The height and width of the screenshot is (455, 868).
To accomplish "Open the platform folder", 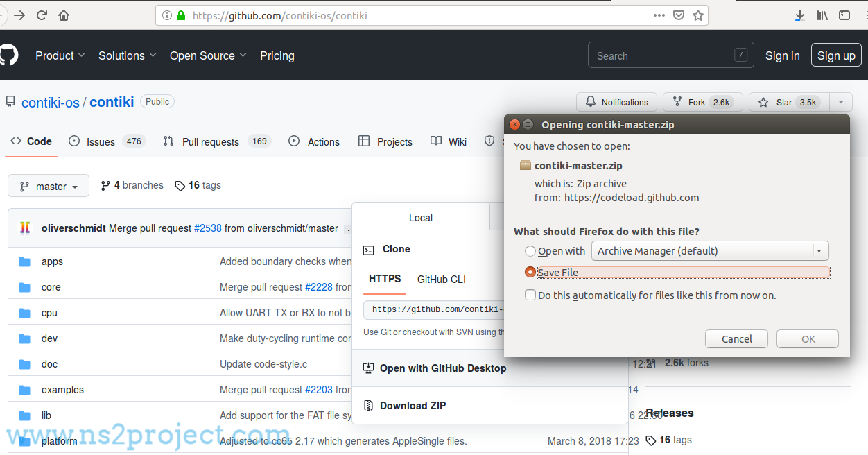I will point(60,441).
